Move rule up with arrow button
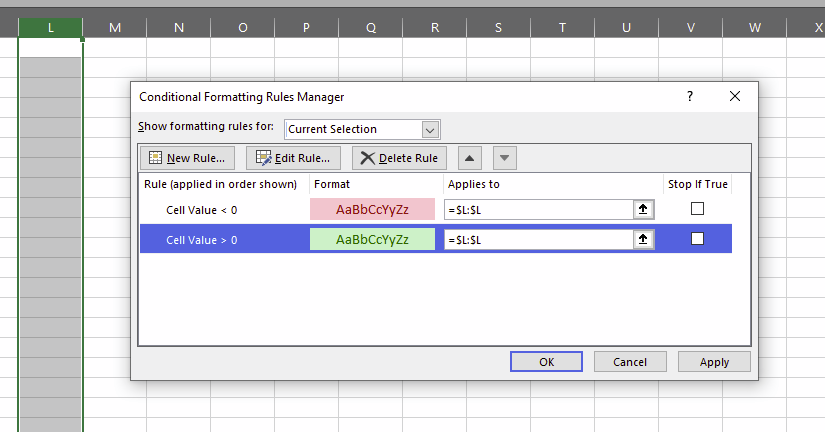Image resolution: width=825 pixels, height=432 pixels. point(470,158)
